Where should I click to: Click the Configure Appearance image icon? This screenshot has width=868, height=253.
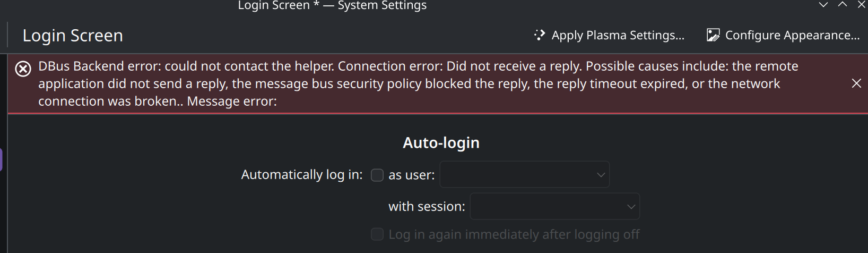(713, 35)
